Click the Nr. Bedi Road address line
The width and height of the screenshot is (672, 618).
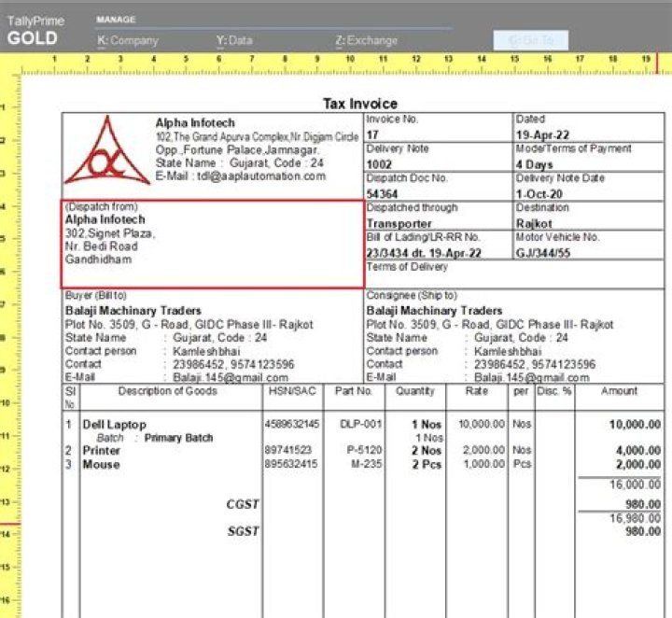[101, 246]
